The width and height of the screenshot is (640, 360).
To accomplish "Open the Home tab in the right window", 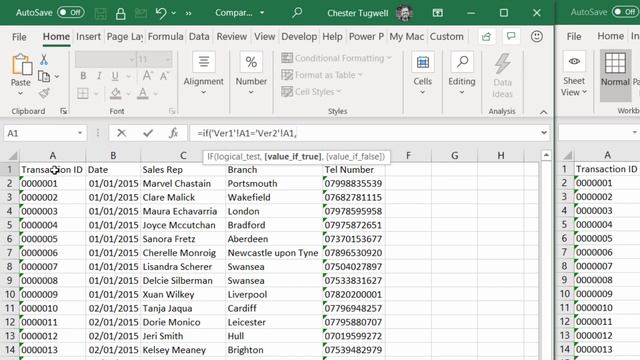I will pyautogui.click(x=610, y=36).
